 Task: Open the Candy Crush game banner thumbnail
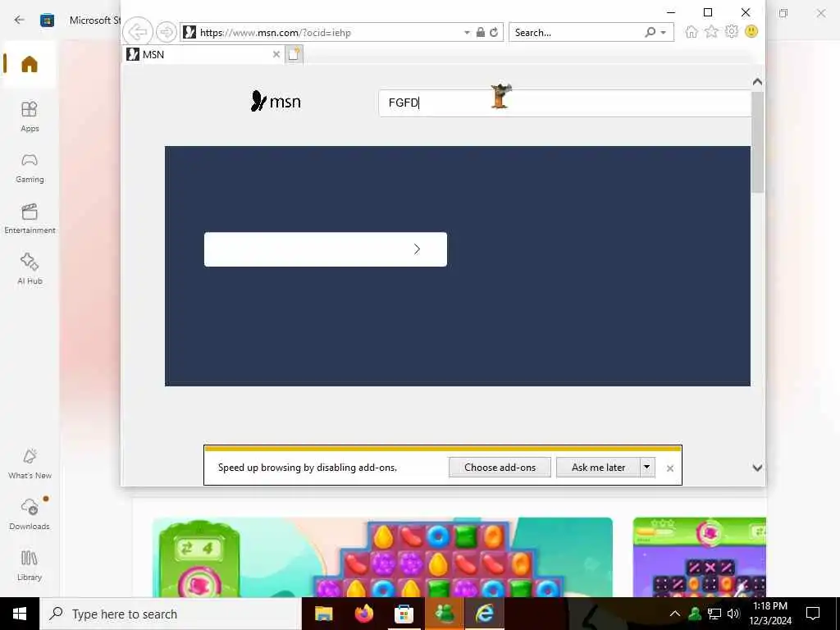pos(382,557)
